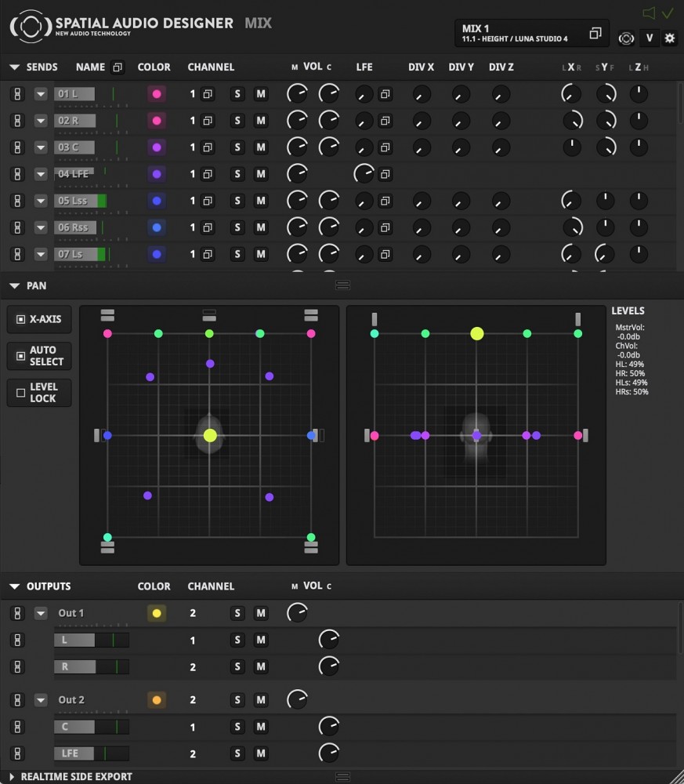Image resolution: width=684 pixels, height=784 pixels.
Task: Click the link icon for Out 1
Action: pyautogui.click(x=17, y=613)
